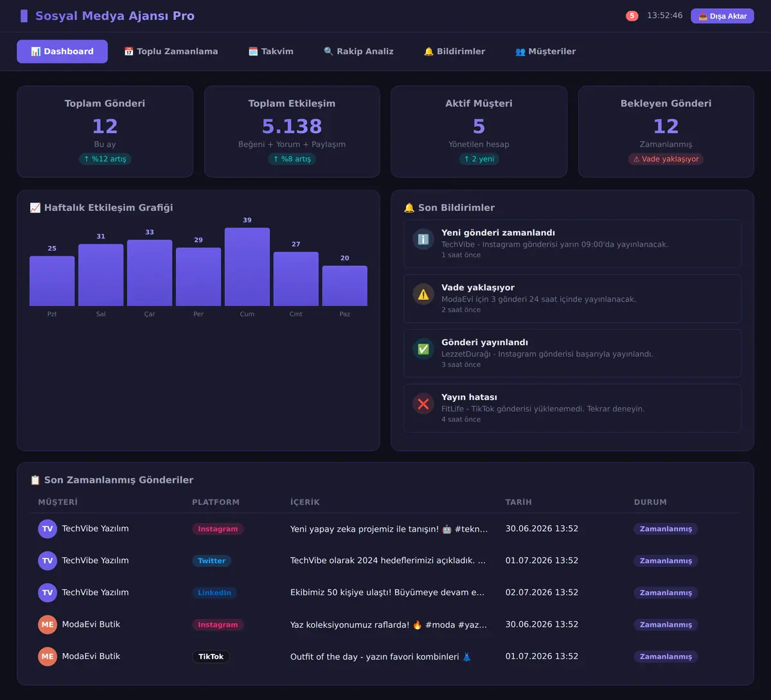Click the ME avatar on the TikTok row
This screenshot has height=700, width=771.
coord(48,656)
